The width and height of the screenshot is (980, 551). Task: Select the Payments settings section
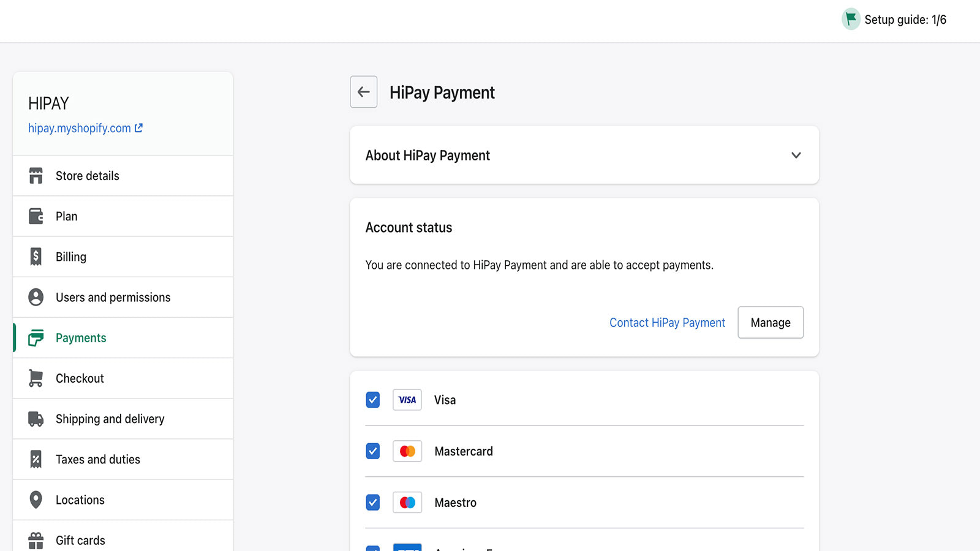(x=123, y=338)
